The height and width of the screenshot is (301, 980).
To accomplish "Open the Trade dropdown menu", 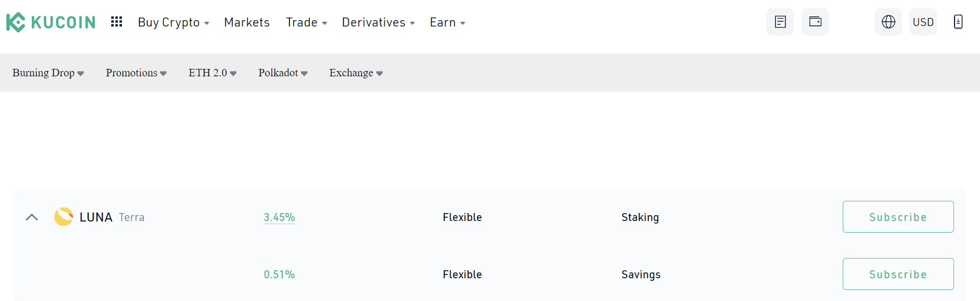I will 306,22.
